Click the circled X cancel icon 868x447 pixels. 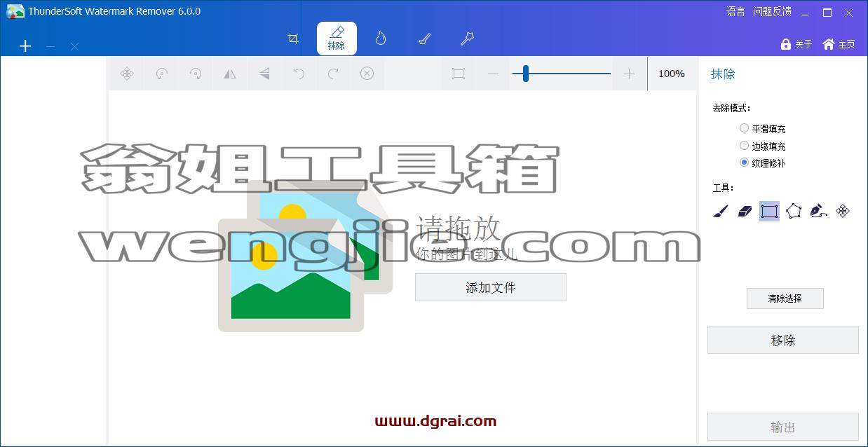point(367,74)
